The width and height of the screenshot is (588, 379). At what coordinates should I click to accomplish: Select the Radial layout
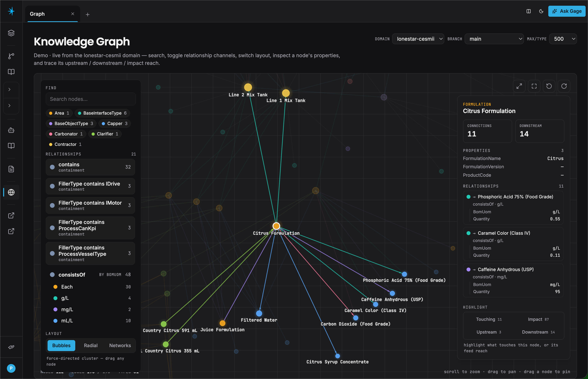91,346
